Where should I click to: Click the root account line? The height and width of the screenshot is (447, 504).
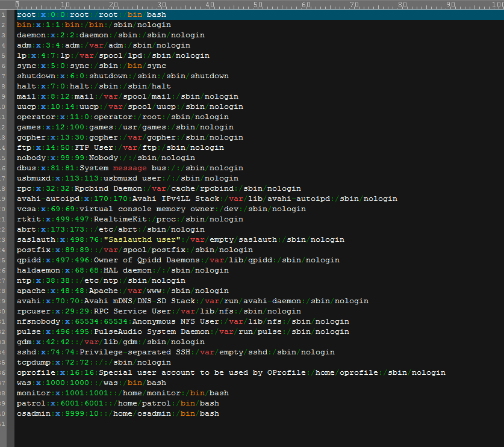pyautogui.click(x=92, y=15)
